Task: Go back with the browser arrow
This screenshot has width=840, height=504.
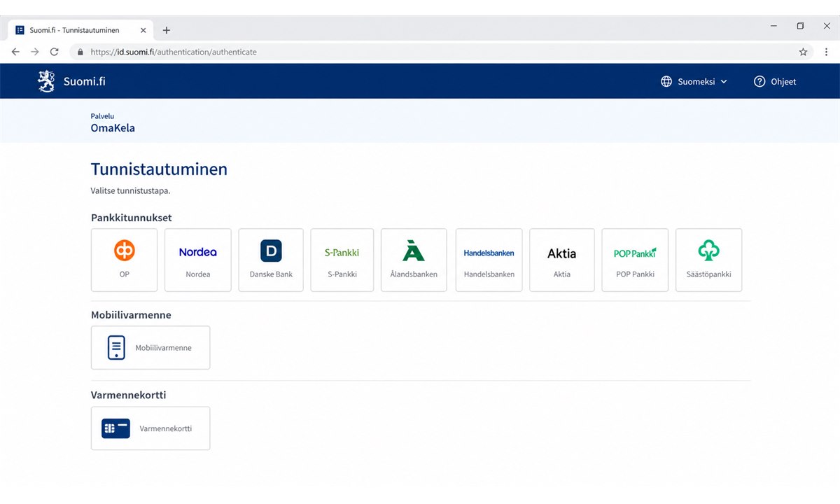Action: 15,52
